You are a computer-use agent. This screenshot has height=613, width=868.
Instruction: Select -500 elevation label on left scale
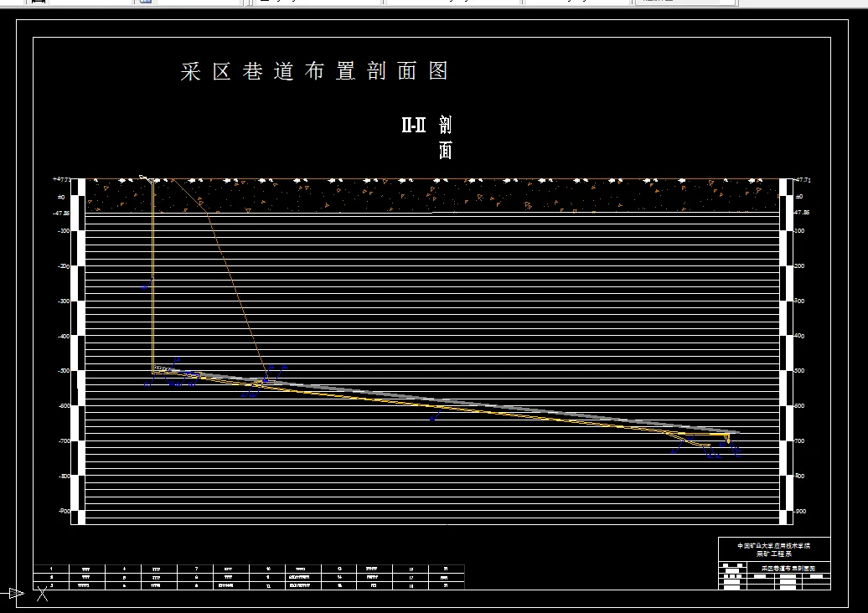64,371
